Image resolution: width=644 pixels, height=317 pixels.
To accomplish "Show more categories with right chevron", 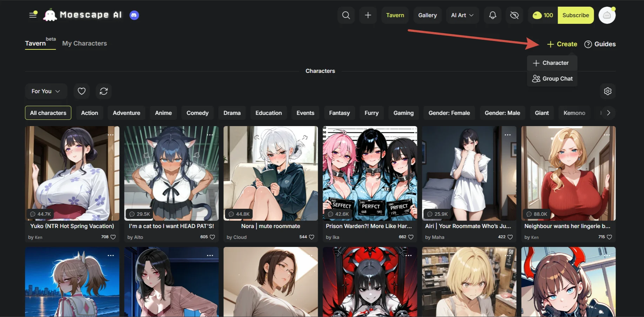I will pyautogui.click(x=609, y=113).
